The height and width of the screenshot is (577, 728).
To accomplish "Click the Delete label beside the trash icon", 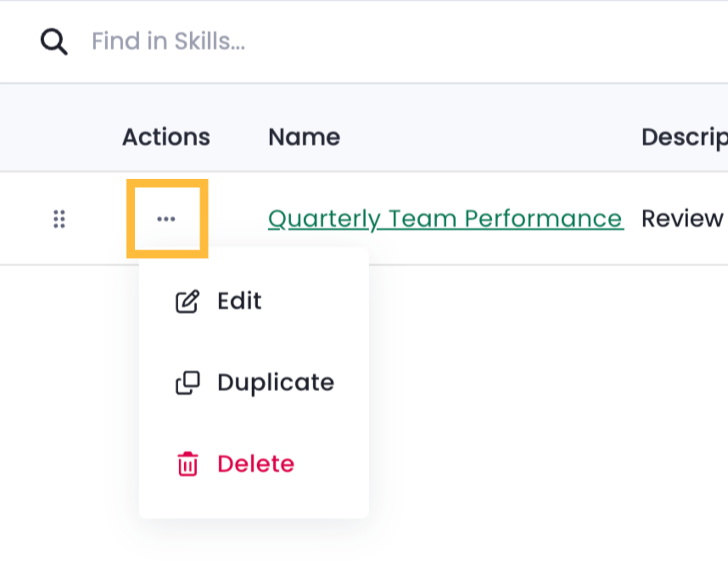I will (x=256, y=464).
